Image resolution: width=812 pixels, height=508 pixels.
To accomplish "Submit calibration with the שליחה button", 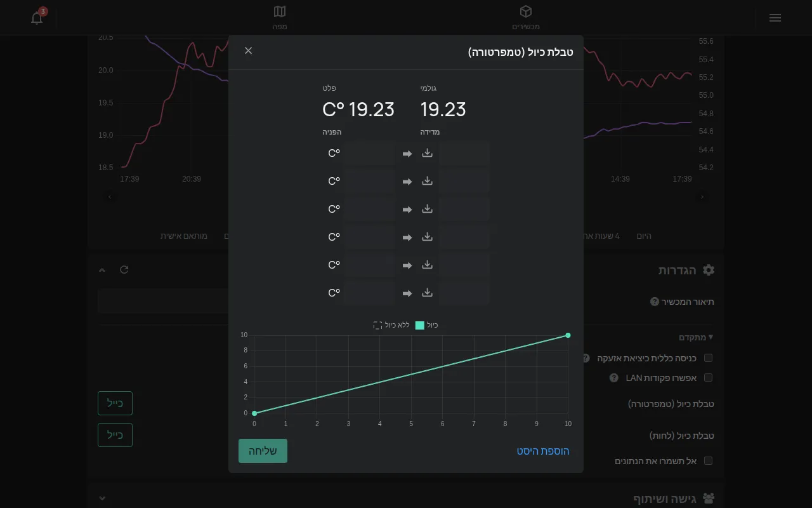I will tap(263, 451).
